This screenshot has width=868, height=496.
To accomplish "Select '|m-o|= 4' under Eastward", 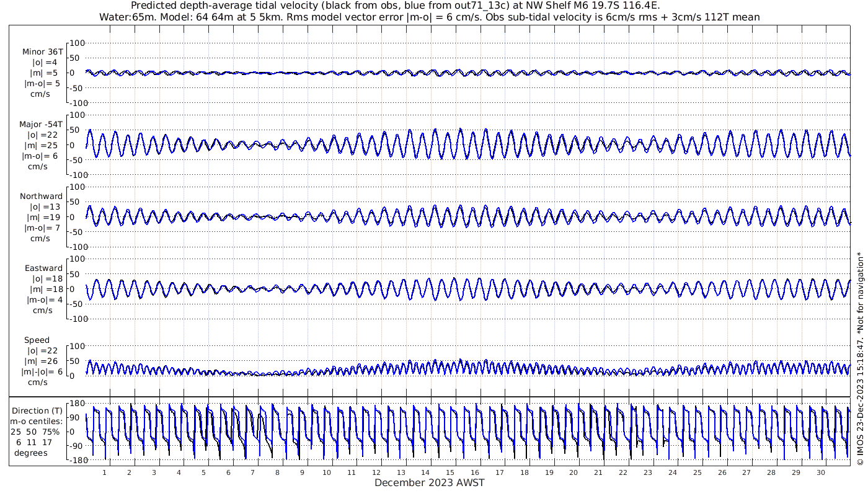I will (45, 299).
